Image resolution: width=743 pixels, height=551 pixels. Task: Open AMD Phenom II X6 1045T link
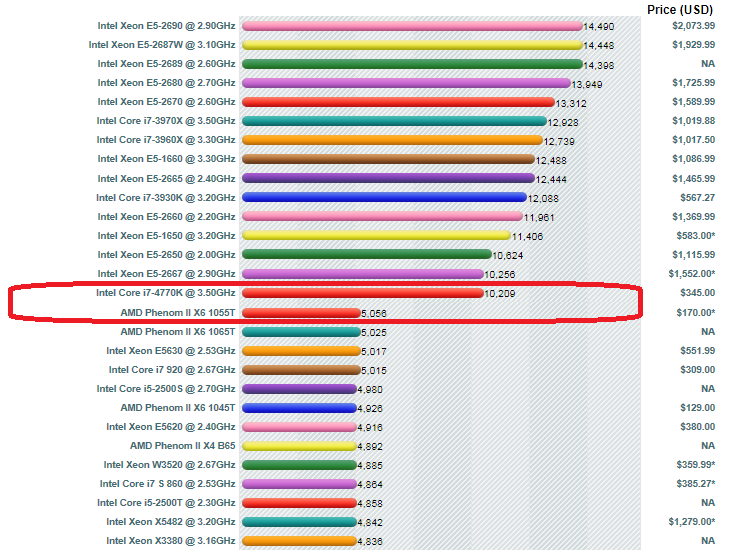[x=178, y=407]
